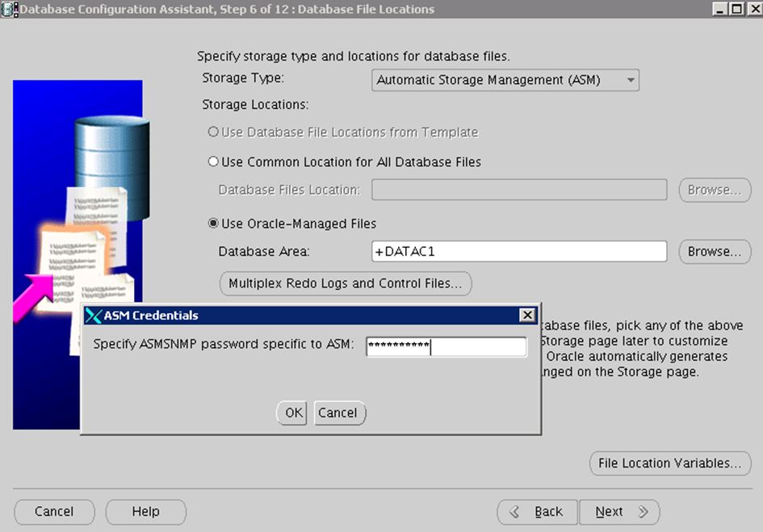Click the 'Storage Locations:' label

(x=255, y=105)
